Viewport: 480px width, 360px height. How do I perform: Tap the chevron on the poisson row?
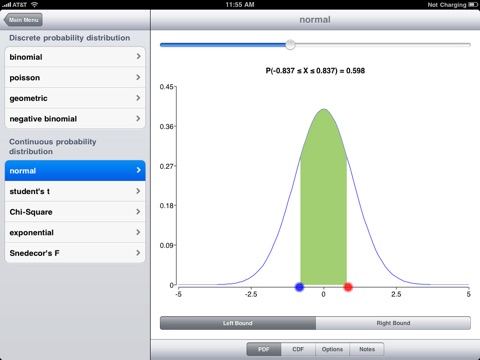138,77
